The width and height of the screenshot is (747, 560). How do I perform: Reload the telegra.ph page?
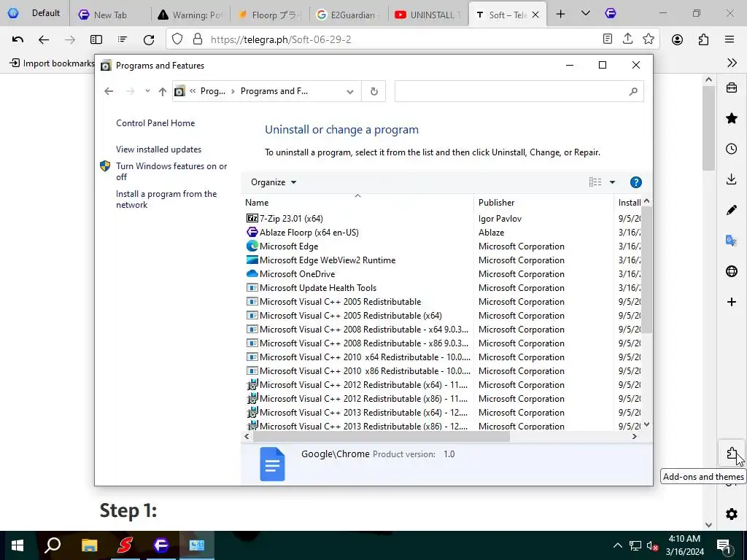coord(149,39)
